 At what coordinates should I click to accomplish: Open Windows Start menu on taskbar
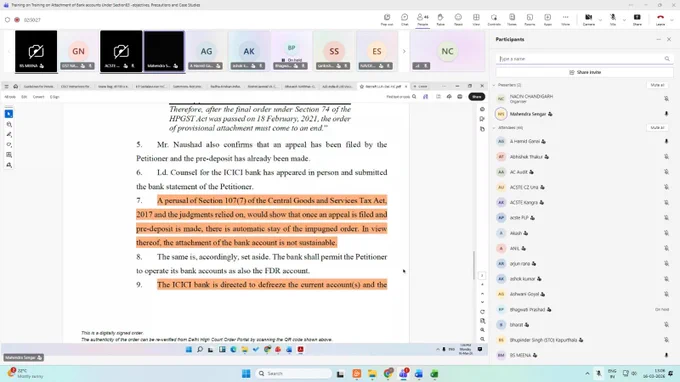click(x=246, y=373)
